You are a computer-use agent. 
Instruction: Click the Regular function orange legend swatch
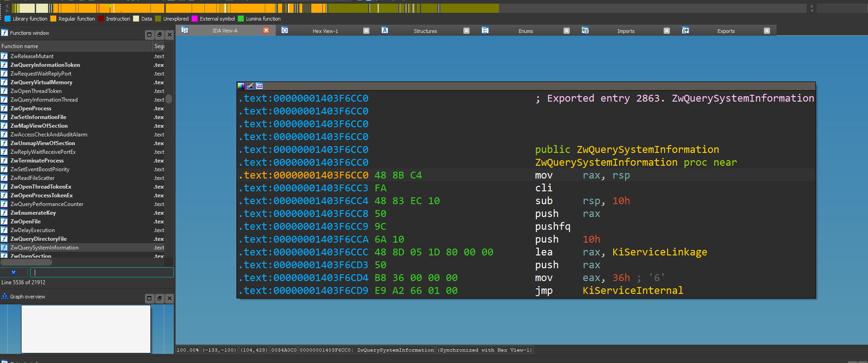coord(54,19)
